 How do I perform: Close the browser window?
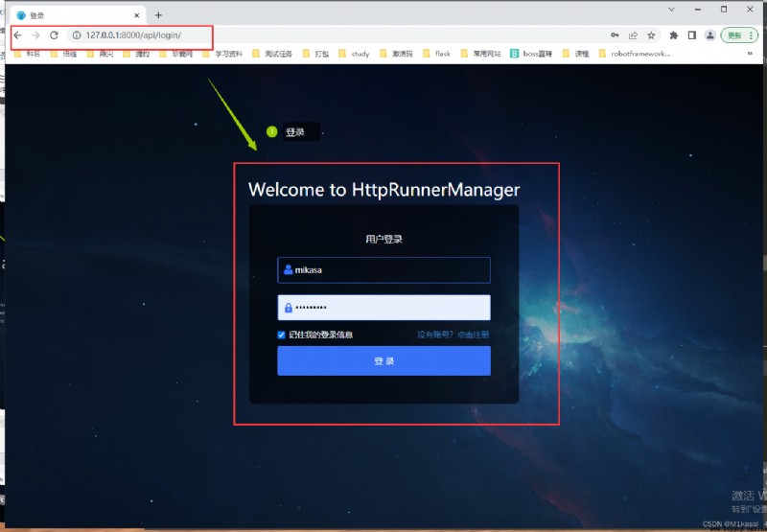coord(750,10)
